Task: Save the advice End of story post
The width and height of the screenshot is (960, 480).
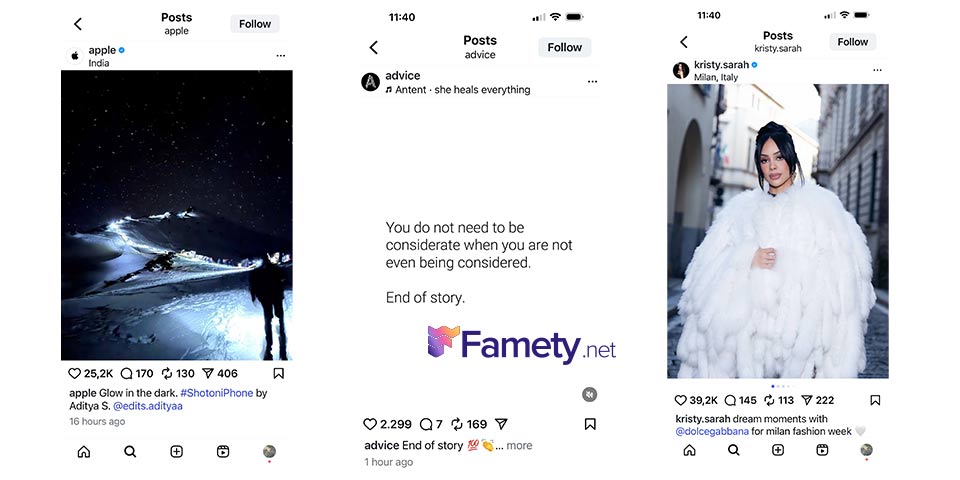Action: pos(590,424)
